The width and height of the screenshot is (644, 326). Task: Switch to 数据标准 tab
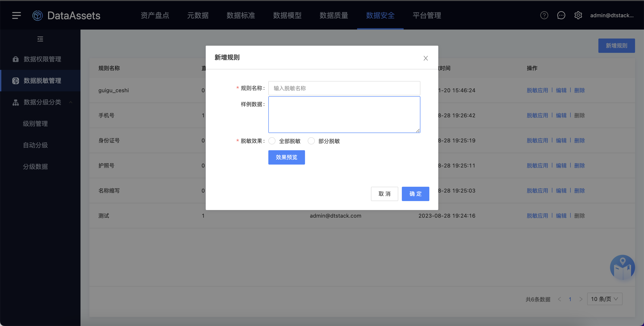(241, 15)
